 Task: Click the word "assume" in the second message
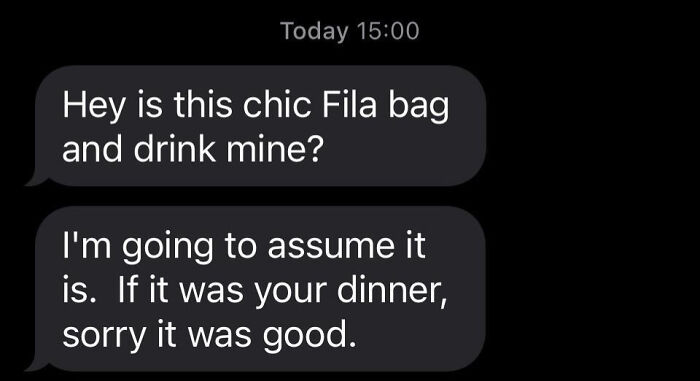[x=331, y=246]
